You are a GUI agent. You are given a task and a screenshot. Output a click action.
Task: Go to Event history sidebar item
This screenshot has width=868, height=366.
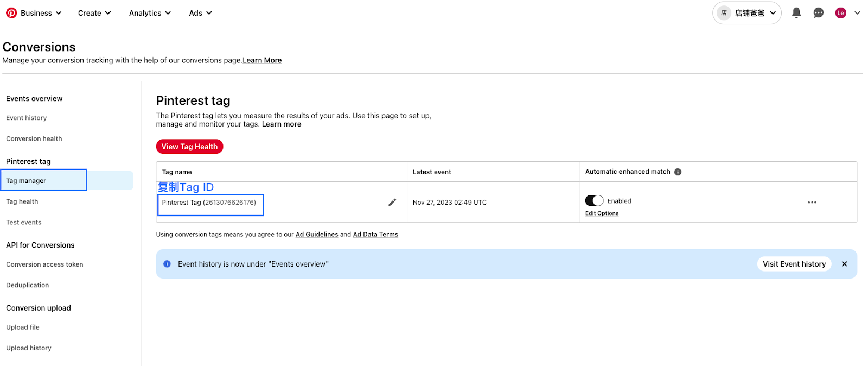(x=27, y=118)
